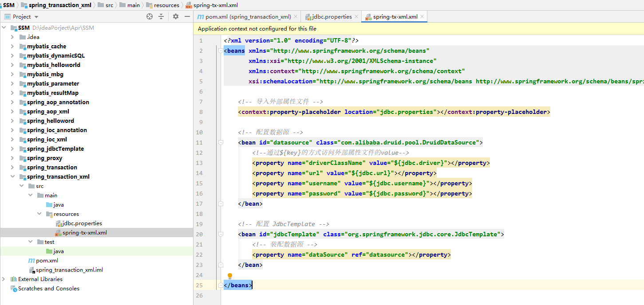
Task: Click the Locate/Scroll from Source target icon
Action: point(150,16)
